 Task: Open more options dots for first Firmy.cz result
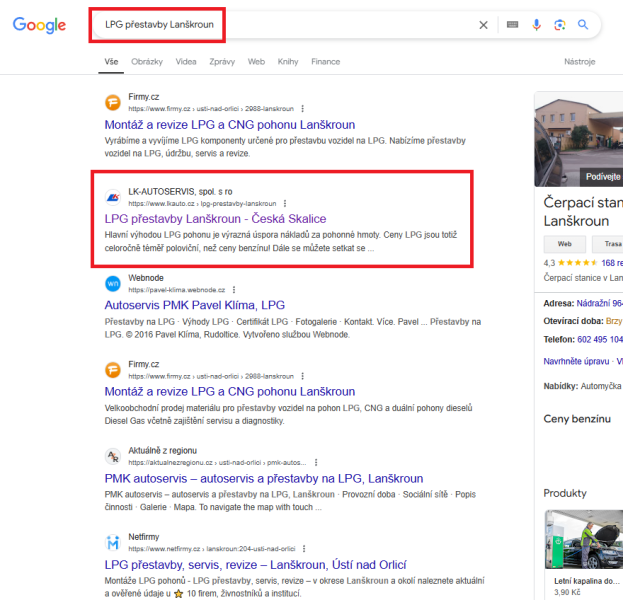(x=303, y=108)
